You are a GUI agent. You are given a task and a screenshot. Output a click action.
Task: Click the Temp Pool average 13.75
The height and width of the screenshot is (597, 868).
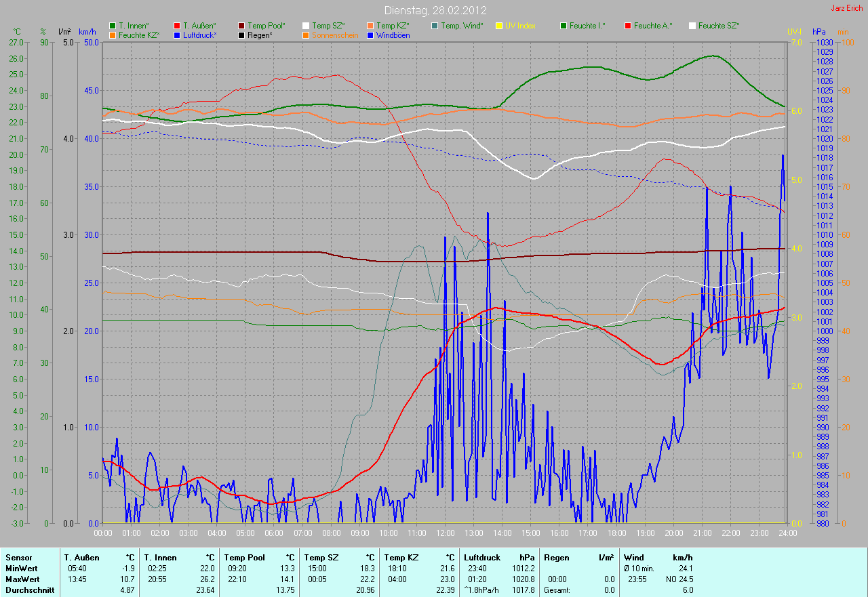pos(285,590)
